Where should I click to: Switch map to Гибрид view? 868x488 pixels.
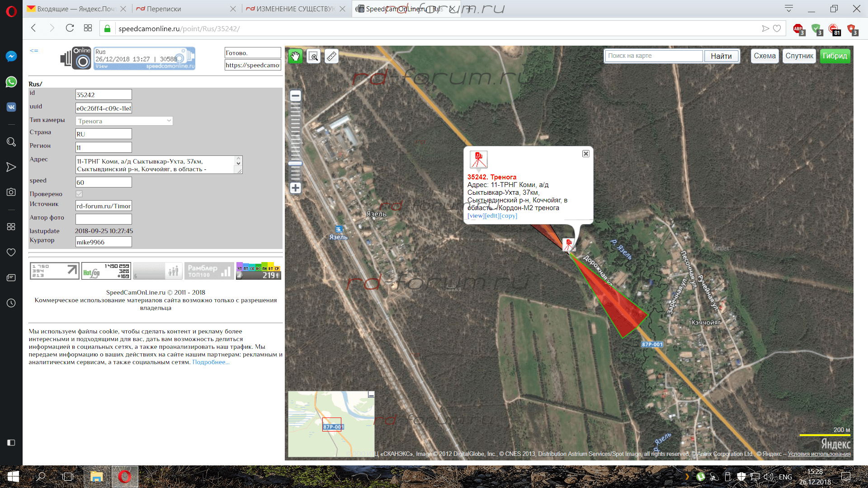(835, 56)
